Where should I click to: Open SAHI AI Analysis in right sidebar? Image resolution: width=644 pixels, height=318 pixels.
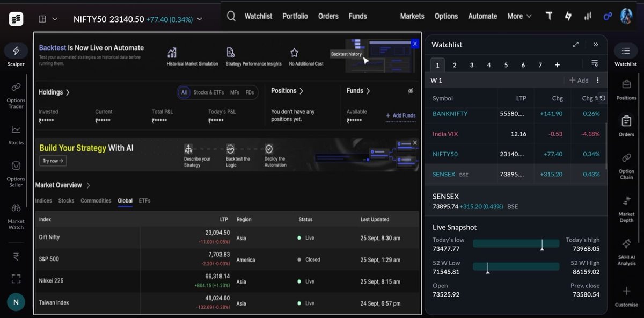coord(626,252)
